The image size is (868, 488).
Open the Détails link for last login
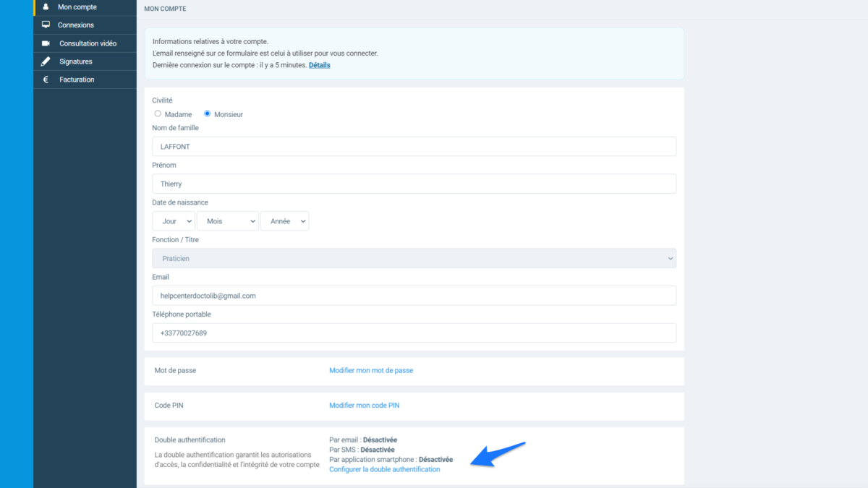(x=319, y=65)
